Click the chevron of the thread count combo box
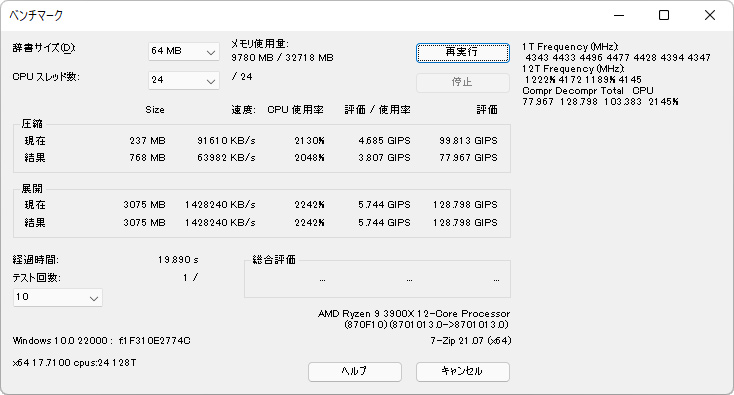This screenshot has height=395, width=734. (x=211, y=81)
